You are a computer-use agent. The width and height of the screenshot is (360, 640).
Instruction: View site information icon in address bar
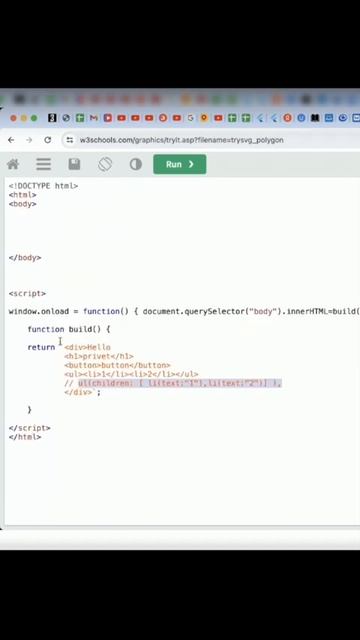[x=70, y=140]
